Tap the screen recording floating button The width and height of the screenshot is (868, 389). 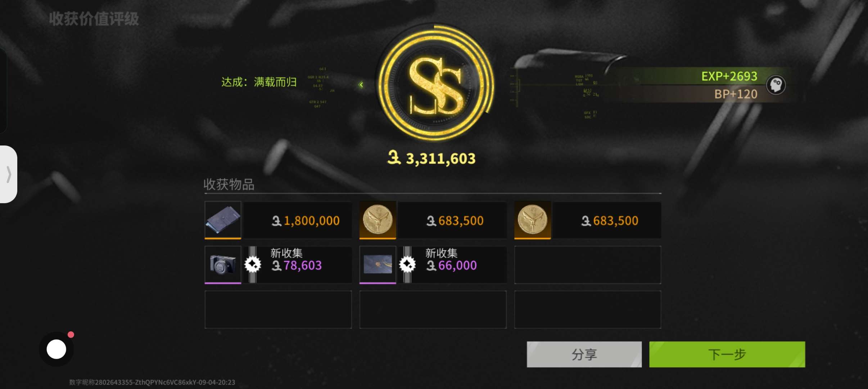[x=56, y=349]
